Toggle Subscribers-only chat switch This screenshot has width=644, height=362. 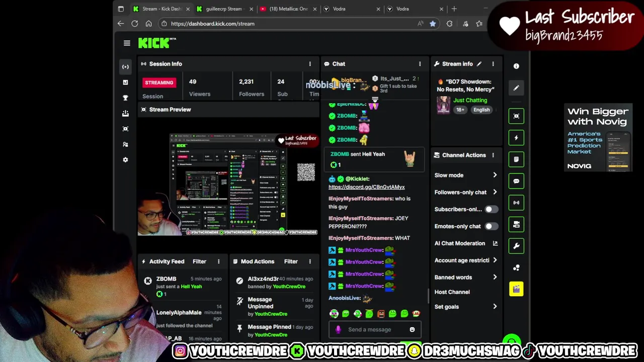pos(491,209)
